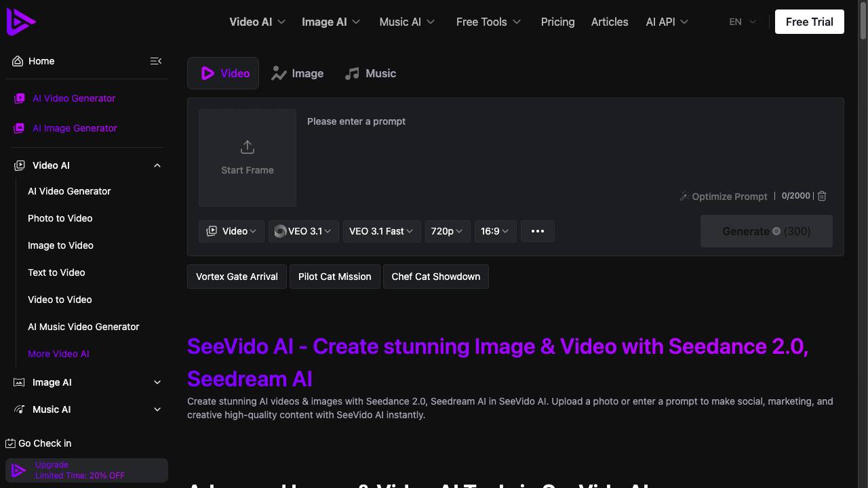Click the Generate (300) button

(x=766, y=231)
